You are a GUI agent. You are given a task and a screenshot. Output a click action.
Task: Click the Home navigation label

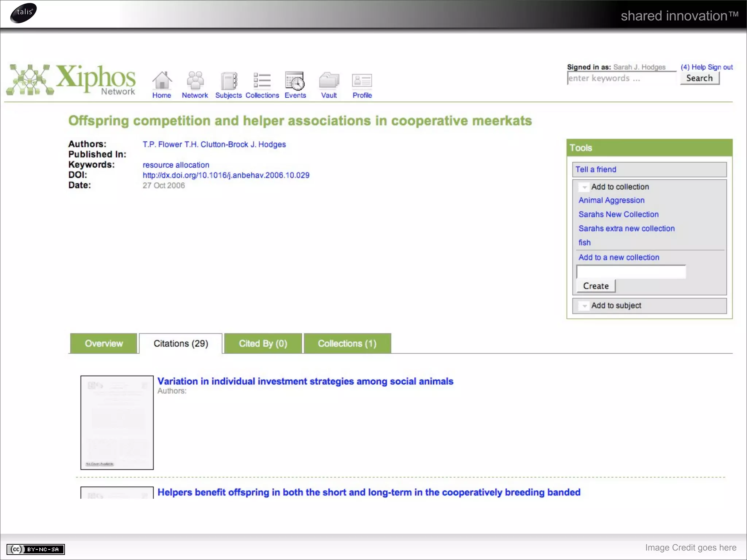[162, 95]
